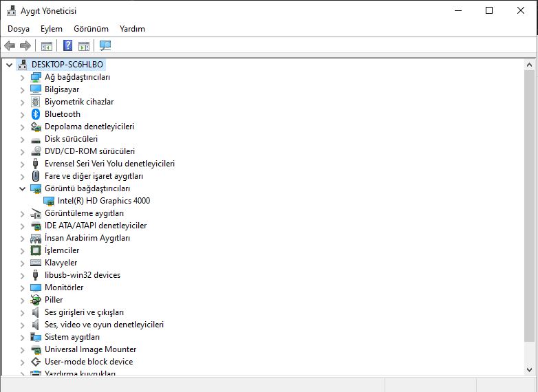The width and height of the screenshot is (538, 392).
Task: Click the vertical scrollbar down arrow
Action: (x=530, y=370)
